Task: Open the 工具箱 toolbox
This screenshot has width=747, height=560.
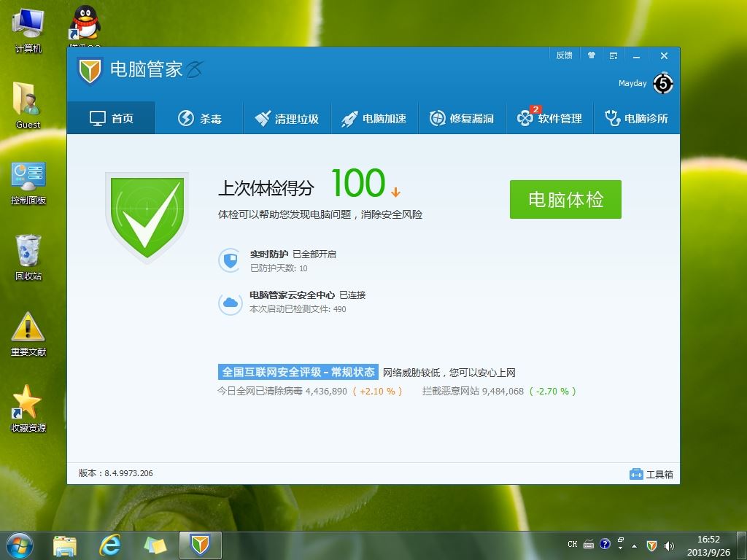Action: point(651,474)
